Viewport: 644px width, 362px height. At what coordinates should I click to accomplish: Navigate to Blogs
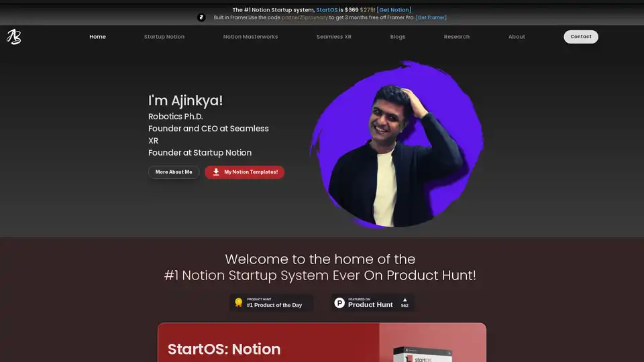pos(398,36)
